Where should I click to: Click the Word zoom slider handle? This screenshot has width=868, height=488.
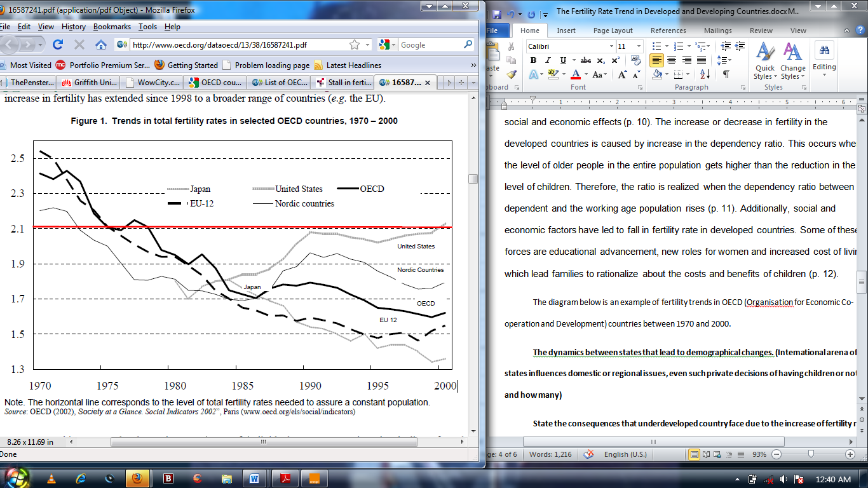[x=811, y=454]
